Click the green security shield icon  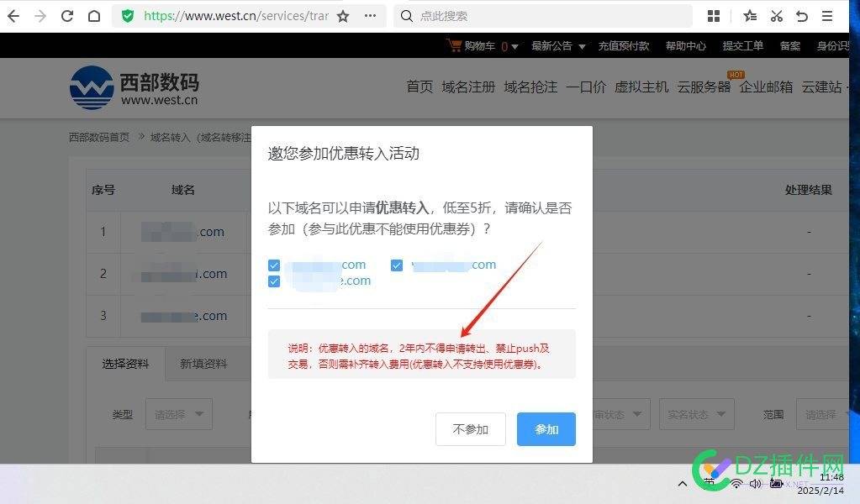click(x=128, y=16)
